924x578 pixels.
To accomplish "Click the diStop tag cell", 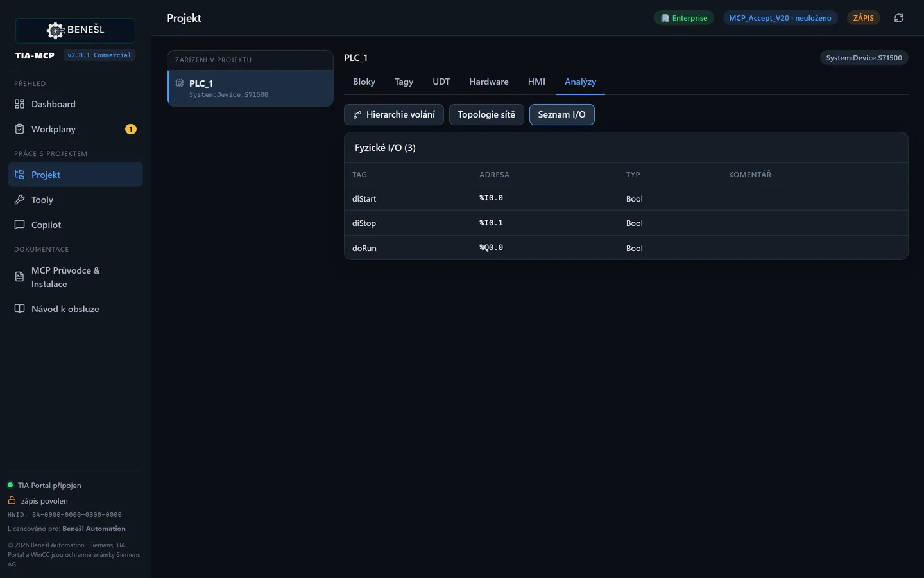I will point(364,223).
